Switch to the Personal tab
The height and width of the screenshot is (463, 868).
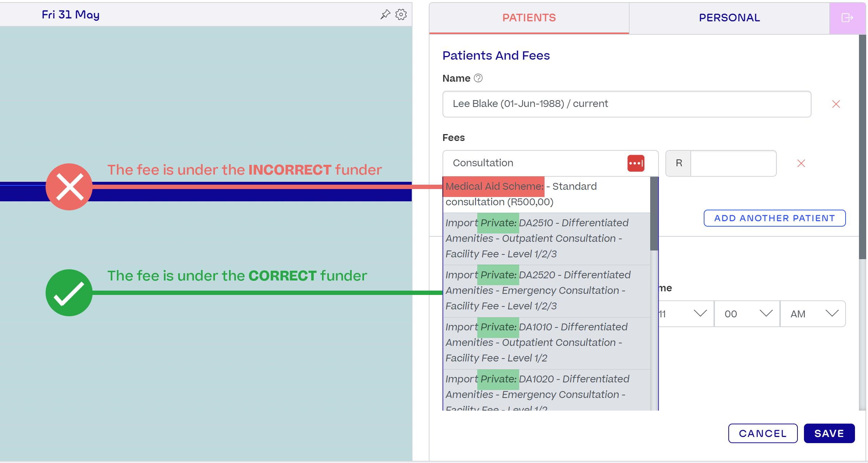[729, 18]
